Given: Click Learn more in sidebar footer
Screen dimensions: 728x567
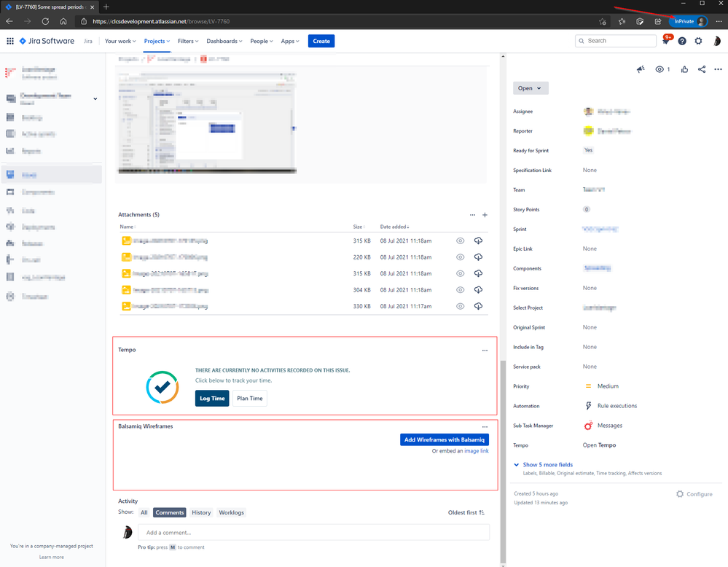Looking at the screenshot, I should 52,557.
